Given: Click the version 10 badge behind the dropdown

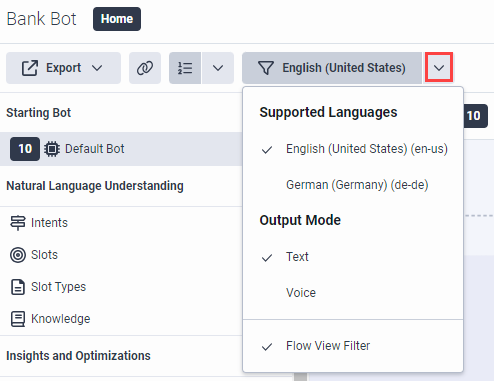Looking at the screenshot, I should pos(476,116).
